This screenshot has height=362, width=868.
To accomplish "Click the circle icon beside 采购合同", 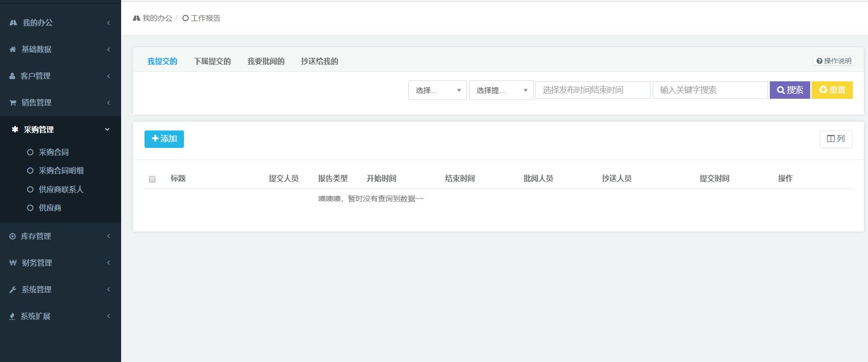I will pyautogui.click(x=30, y=152).
